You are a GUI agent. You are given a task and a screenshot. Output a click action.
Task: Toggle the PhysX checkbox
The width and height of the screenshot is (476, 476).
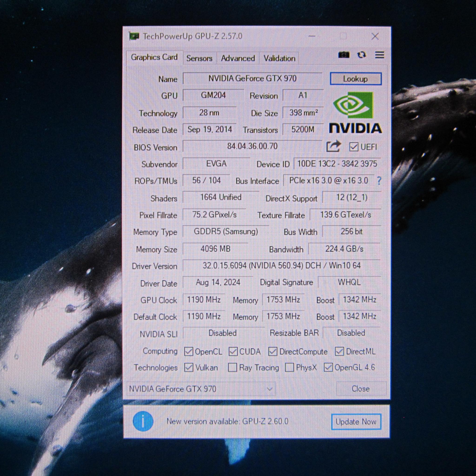pos(289,367)
